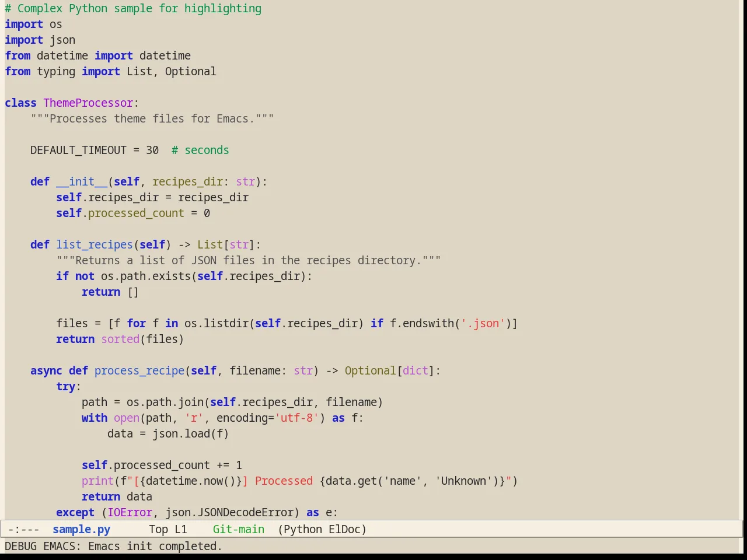Click the processed_count = 0 assignment line
The height and width of the screenshot is (560, 747).
tap(133, 213)
